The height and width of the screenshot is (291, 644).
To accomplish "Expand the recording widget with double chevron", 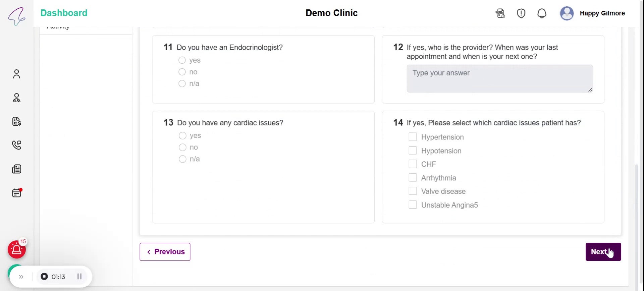I will (21, 277).
